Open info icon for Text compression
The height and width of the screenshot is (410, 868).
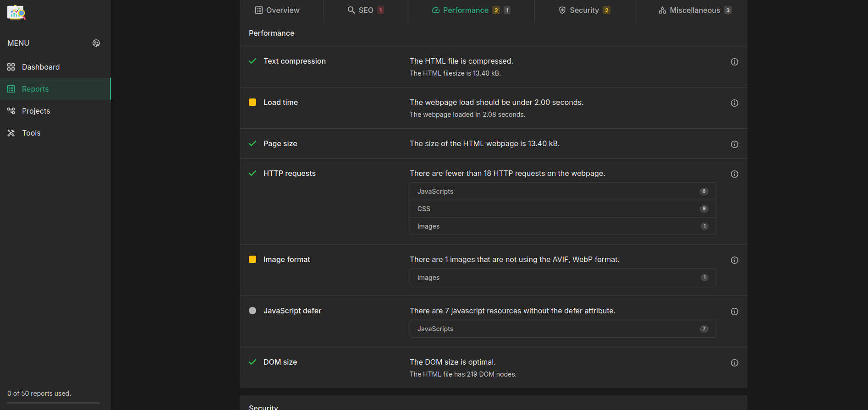click(734, 62)
